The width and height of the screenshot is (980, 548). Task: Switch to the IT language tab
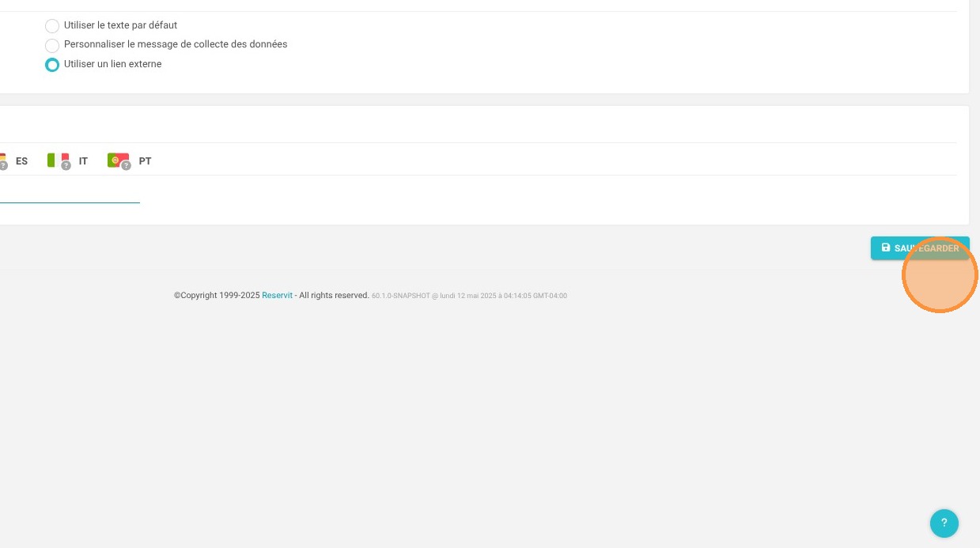pos(83,161)
